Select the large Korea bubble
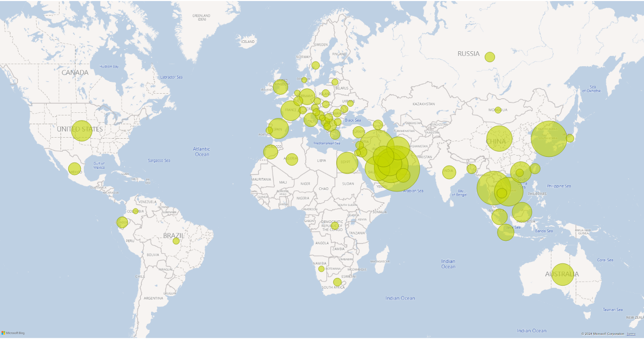This screenshot has height=339, width=644. (549, 139)
